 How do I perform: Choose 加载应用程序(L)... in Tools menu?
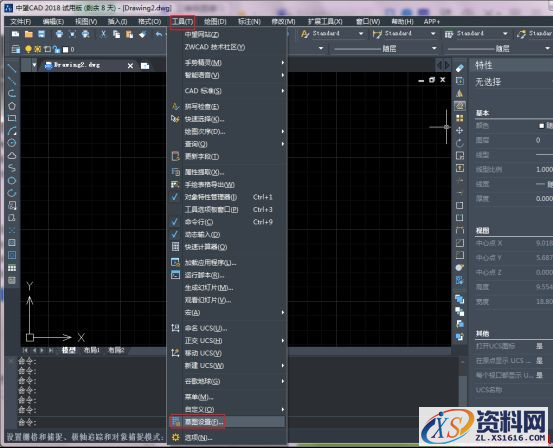pyautogui.click(x=227, y=263)
